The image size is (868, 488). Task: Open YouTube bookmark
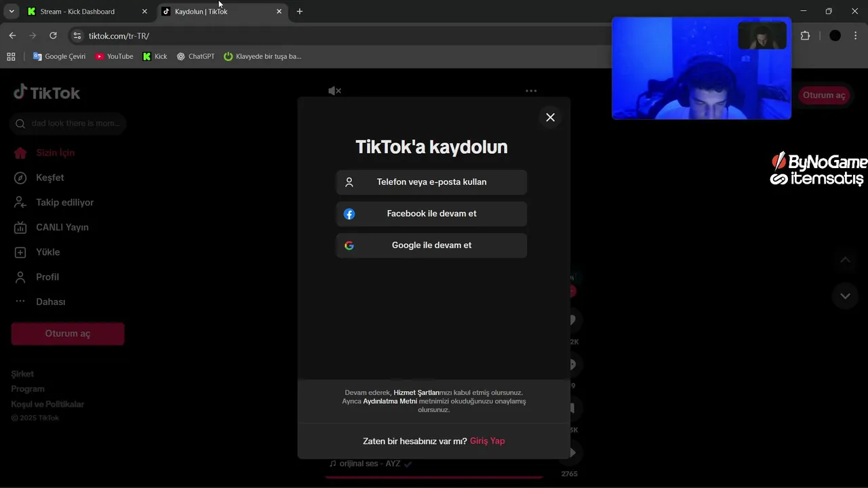[114, 57]
